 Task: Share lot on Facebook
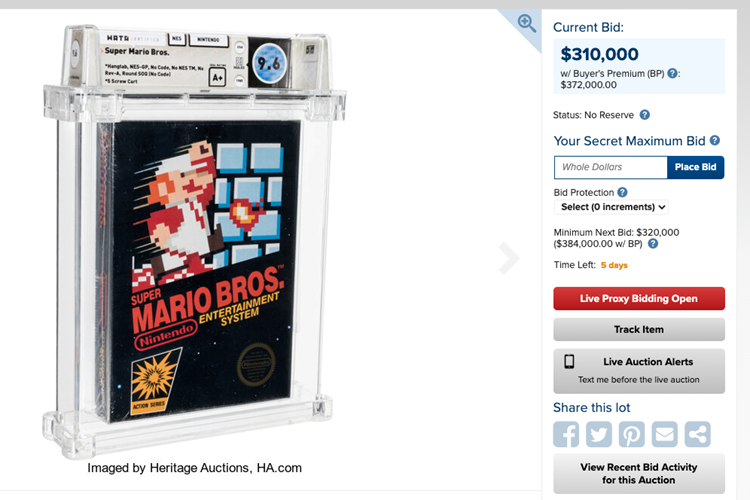[x=566, y=434]
